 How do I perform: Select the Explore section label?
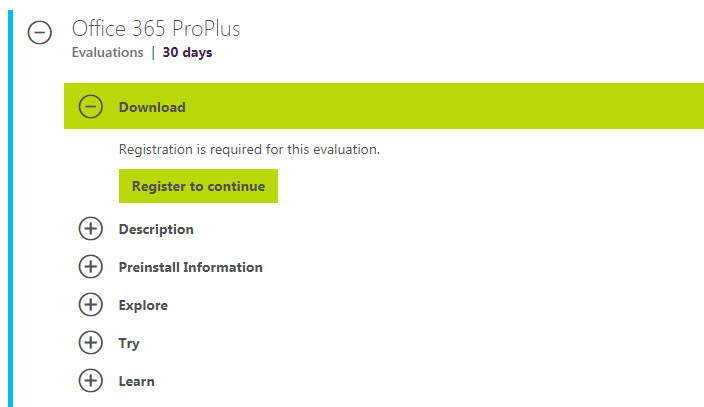pyautogui.click(x=143, y=305)
